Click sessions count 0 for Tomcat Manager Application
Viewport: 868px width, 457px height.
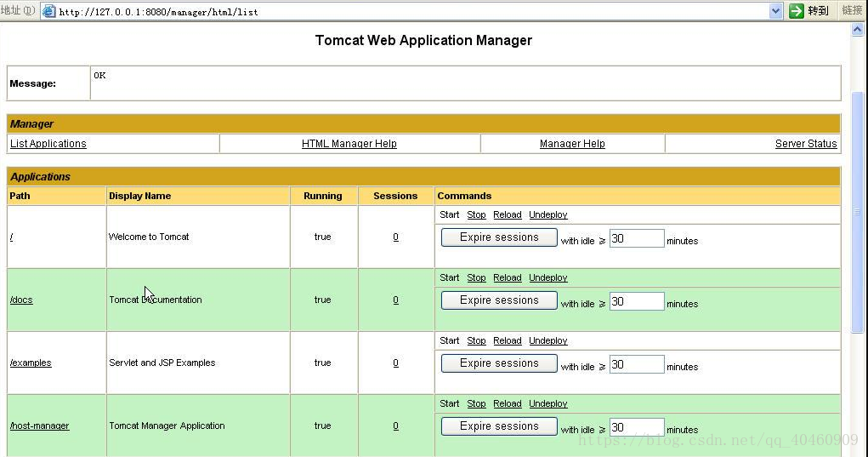click(396, 426)
